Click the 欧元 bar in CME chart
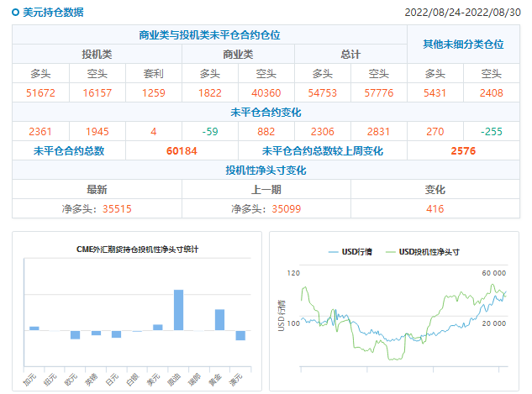 [x=75, y=334]
